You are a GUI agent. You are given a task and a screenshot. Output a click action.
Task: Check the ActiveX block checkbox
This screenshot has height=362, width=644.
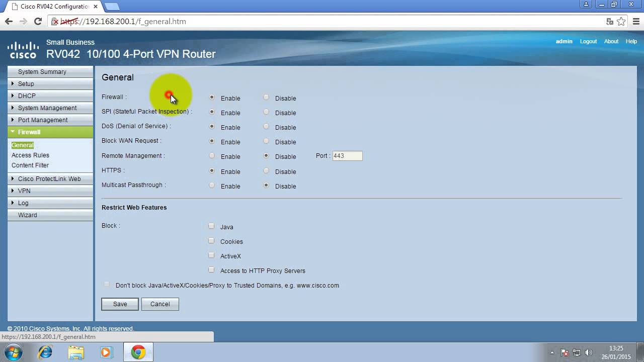211,255
